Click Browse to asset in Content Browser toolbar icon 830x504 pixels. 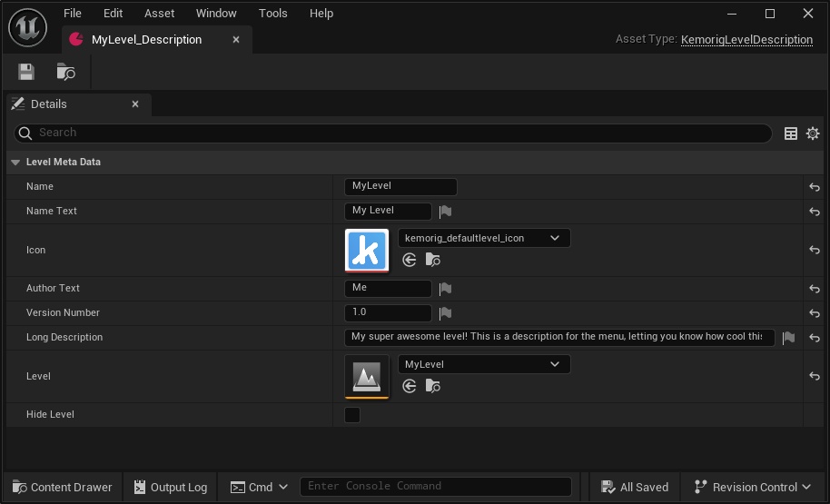pyautogui.click(x=66, y=72)
